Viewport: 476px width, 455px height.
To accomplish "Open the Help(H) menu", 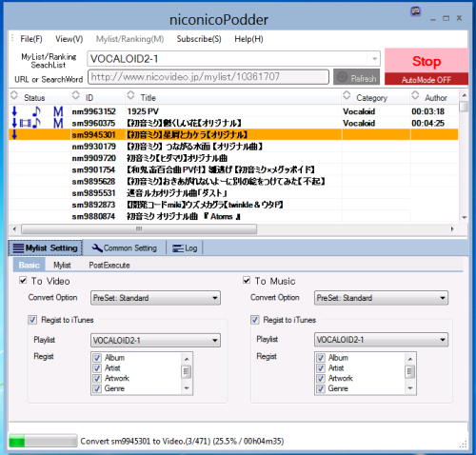I will click(x=248, y=39).
